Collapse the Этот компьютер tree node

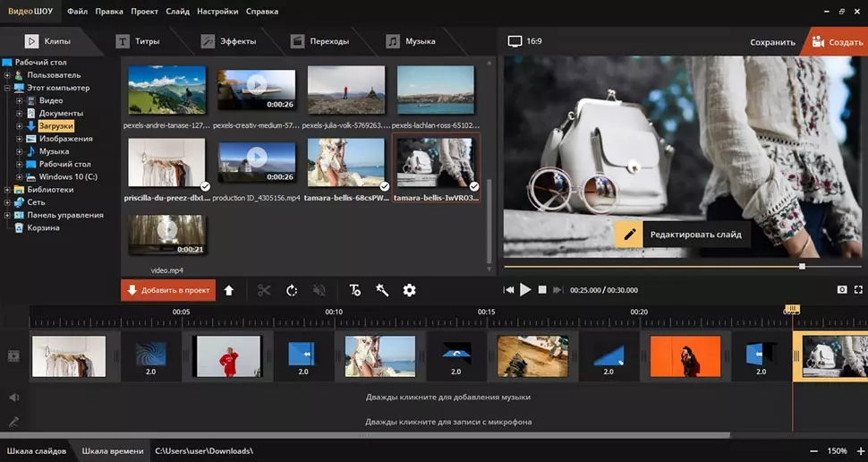pos(8,88)
